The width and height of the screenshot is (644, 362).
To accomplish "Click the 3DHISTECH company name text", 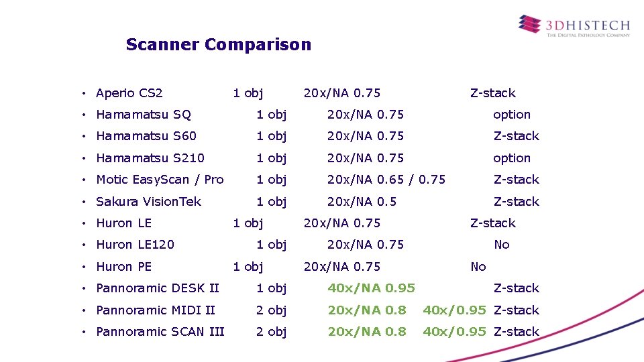I will point(588,25).
